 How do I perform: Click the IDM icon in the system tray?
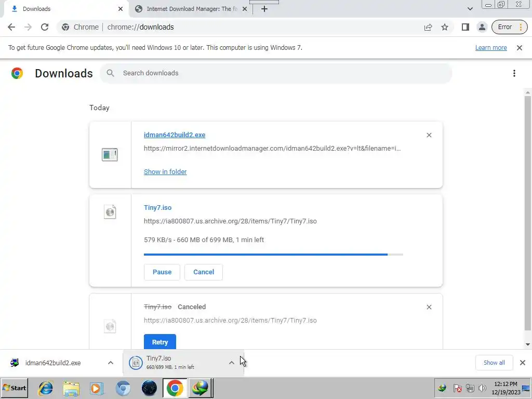[x=443, y=388]
